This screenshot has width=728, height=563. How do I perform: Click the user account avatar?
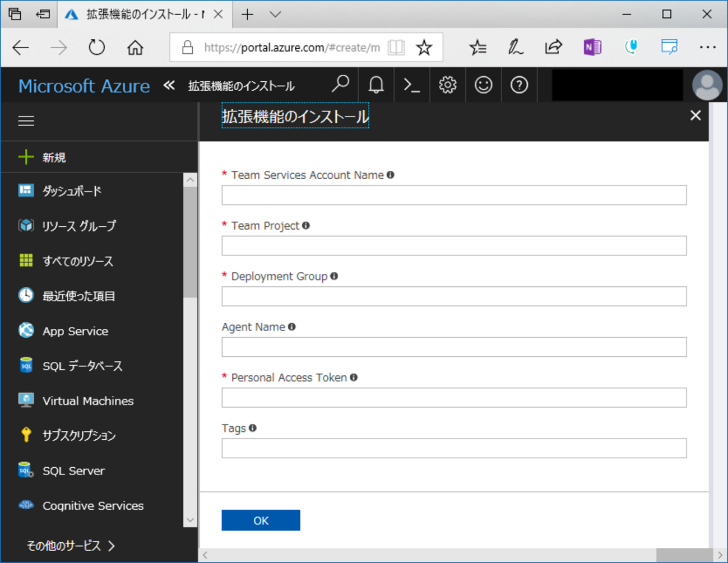pyautogui.click(x=707, y=85)
